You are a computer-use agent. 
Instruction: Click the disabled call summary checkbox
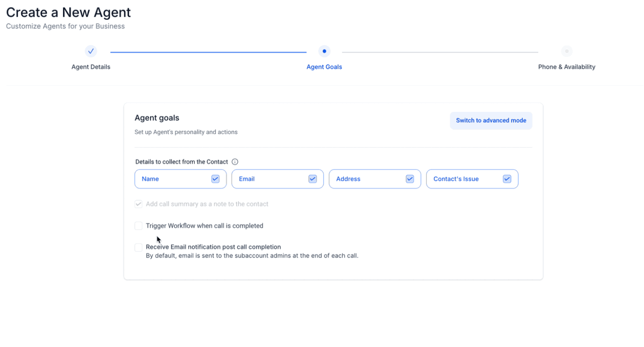point(138,204)
